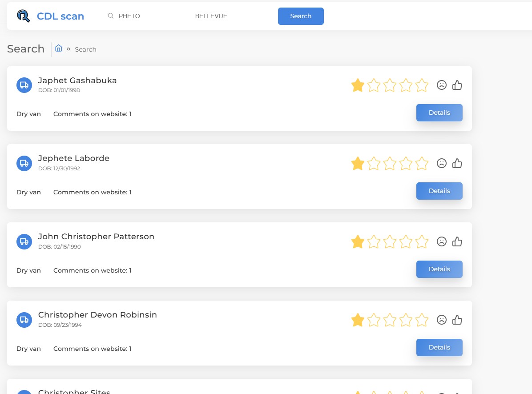Click thumbs-up icon for John Christopher Patterson

pos(457,241)
